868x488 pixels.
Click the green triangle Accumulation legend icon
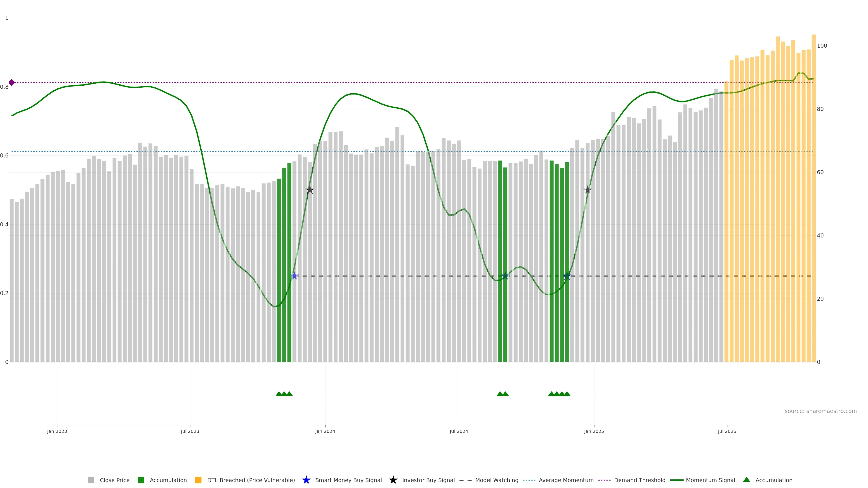[x=746, y=480]
